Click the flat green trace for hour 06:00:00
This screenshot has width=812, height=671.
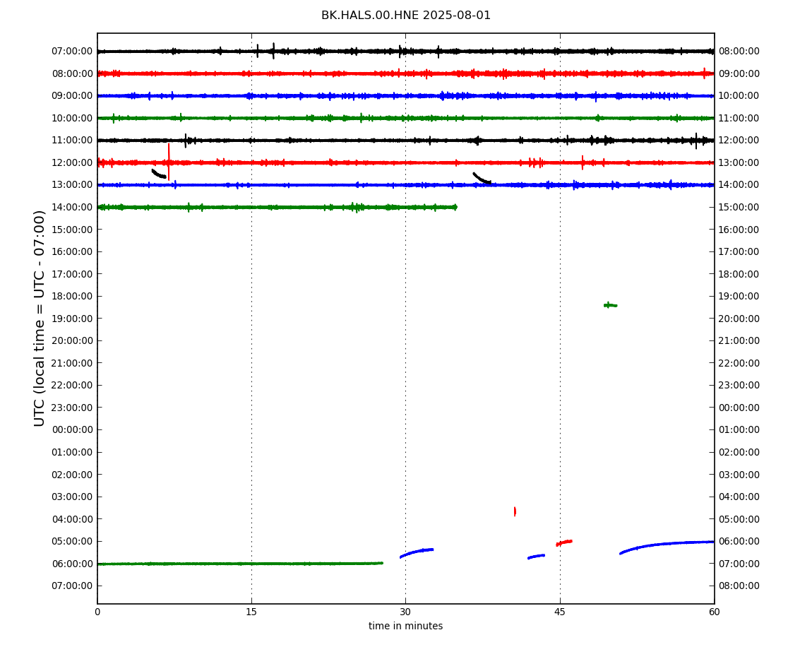pos(240,564)
